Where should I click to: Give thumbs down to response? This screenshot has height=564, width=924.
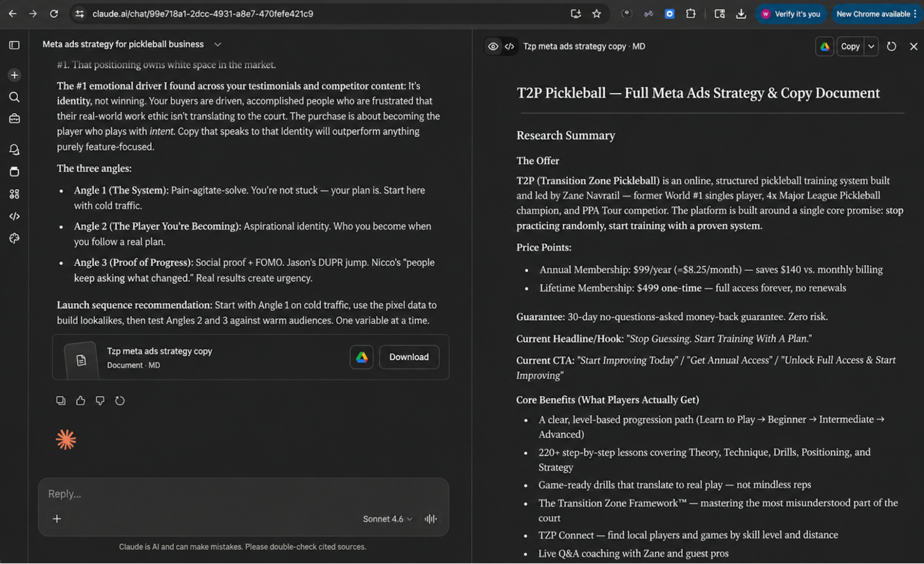point(100,400)
